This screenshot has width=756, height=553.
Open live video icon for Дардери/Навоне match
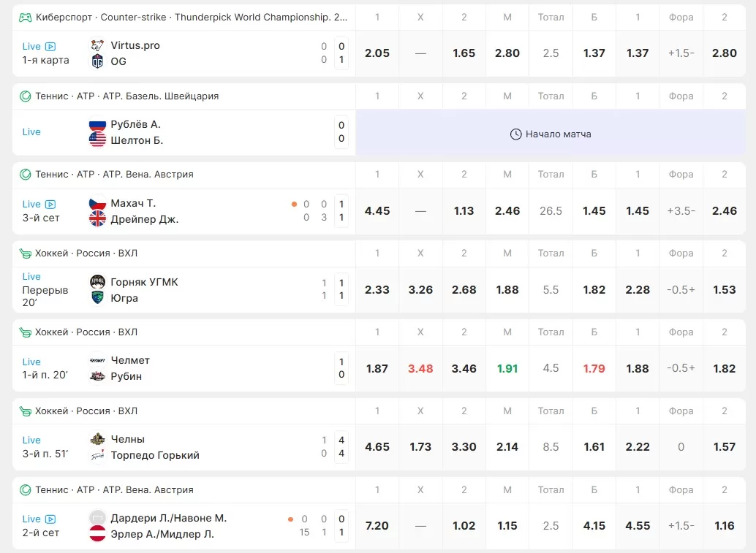click(x=50, y=519)
